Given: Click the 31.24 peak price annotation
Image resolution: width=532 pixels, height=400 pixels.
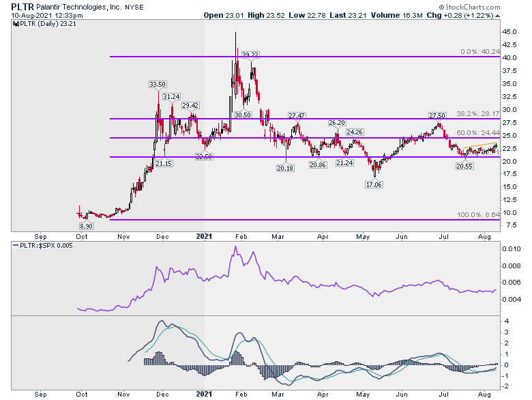Looking at the screenshot, I should point(171,97).
